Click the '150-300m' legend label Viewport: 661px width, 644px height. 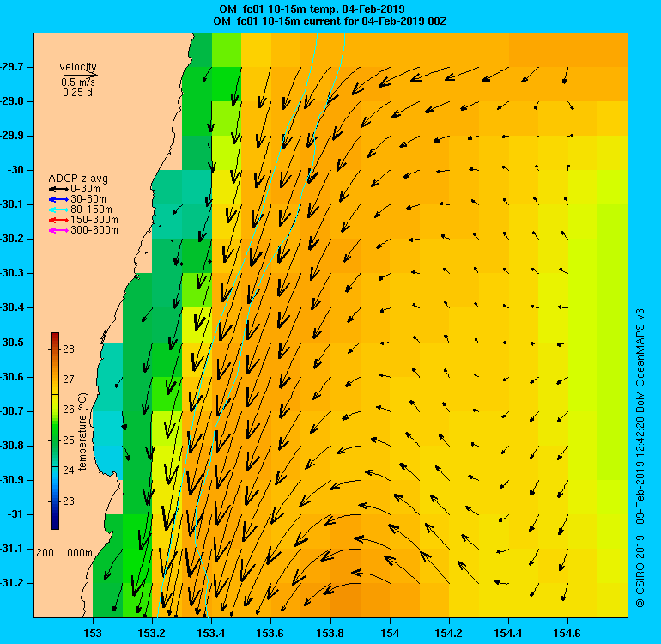pos(94,220)
